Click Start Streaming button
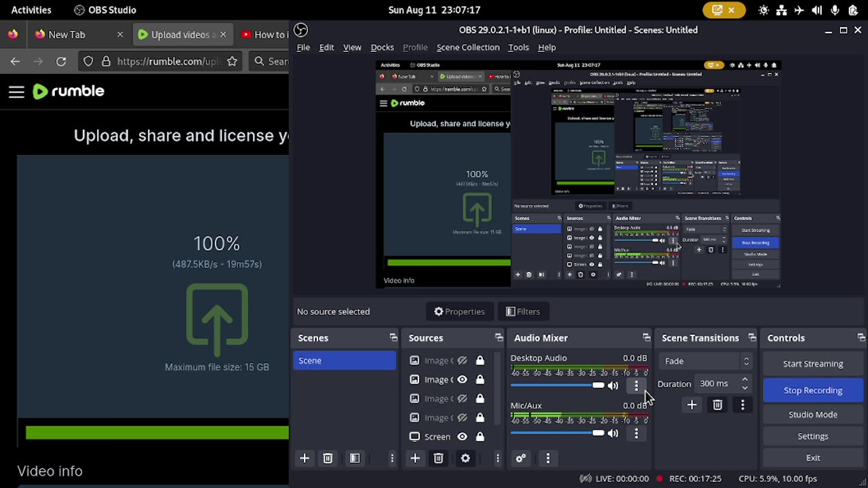The height and width of the screenshot is (488, 868). 813,363
